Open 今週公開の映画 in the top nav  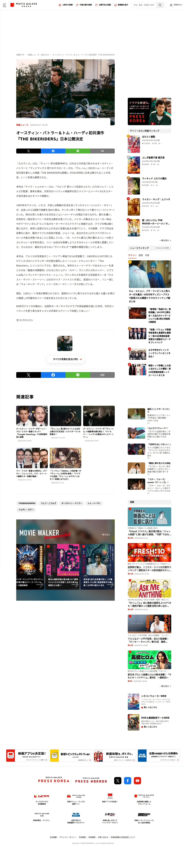click(84, 5)
